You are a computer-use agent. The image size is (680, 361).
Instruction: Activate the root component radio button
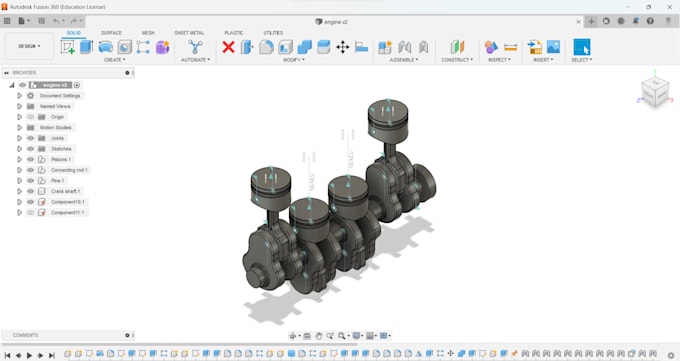click(x=77, y=85)
